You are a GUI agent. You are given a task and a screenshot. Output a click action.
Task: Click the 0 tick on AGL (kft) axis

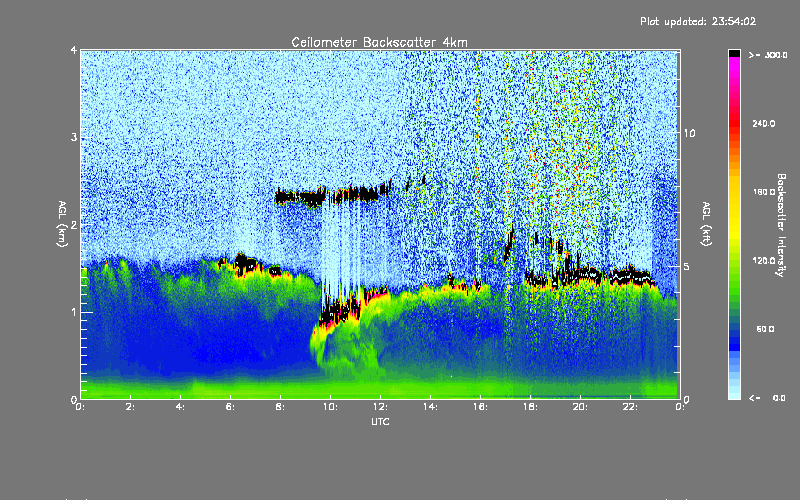[687, 399]
